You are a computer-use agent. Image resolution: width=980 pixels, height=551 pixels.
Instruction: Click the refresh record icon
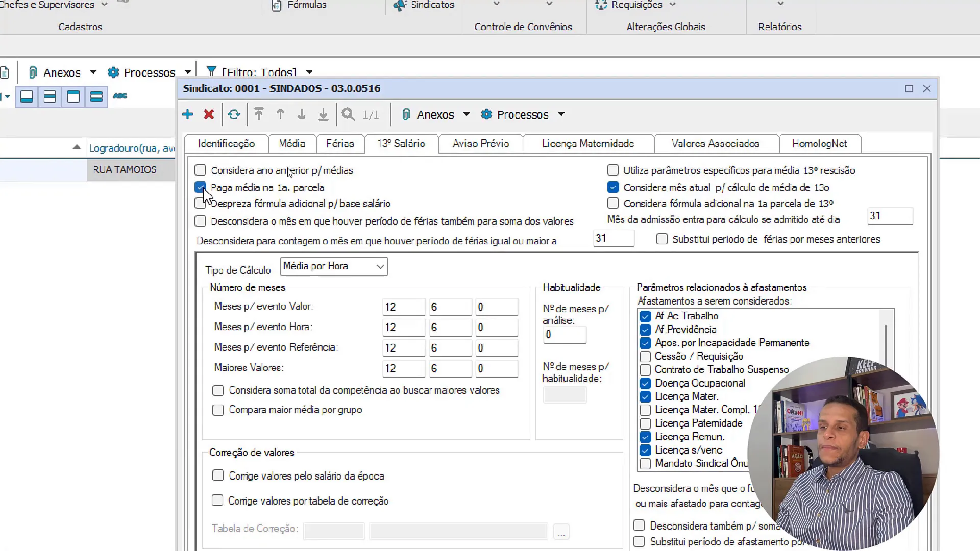[234, 114]
